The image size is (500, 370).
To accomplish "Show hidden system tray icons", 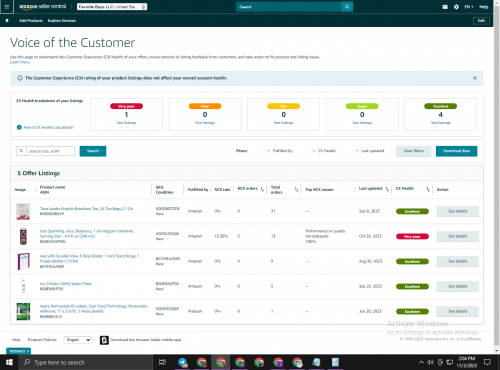I will pos(421,362).
